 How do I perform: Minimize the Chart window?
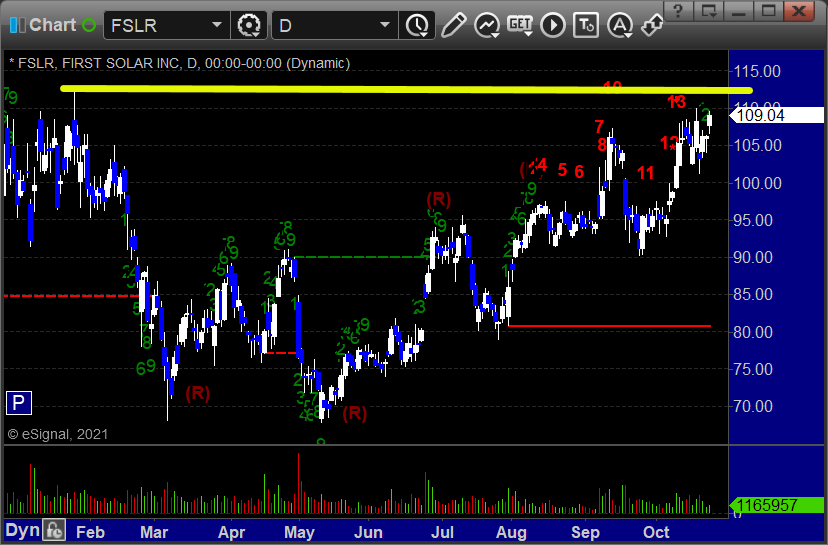coord(738,11)
